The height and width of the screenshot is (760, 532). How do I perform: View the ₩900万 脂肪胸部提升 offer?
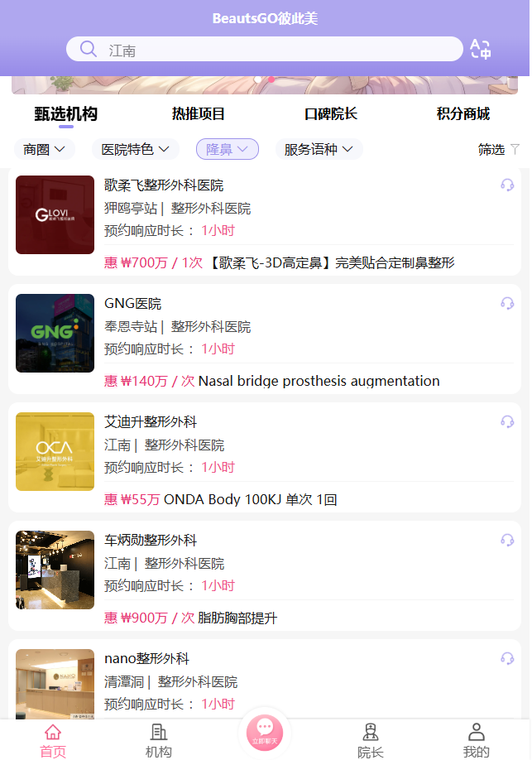click(191, 618)
